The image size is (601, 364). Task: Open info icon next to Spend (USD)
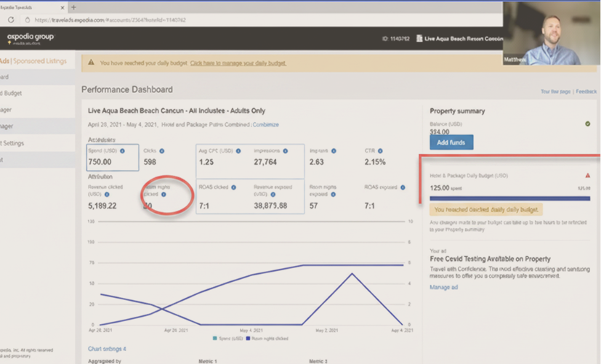pyautogui.click(x=122, y=151)
